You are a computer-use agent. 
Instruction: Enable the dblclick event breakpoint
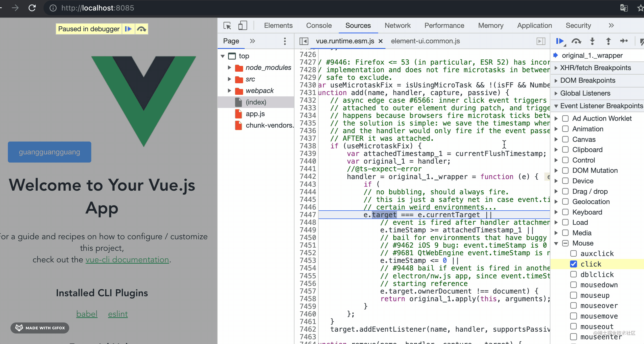[x=573, y=274]
